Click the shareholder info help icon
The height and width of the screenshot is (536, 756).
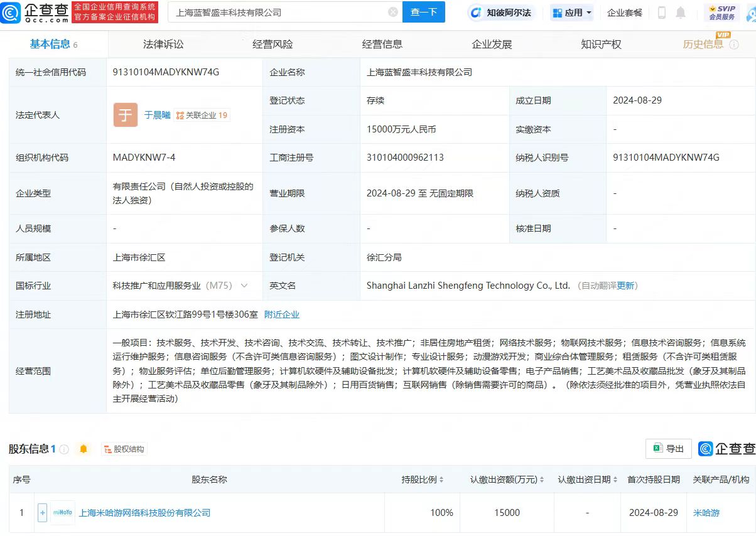click(64, 449)
